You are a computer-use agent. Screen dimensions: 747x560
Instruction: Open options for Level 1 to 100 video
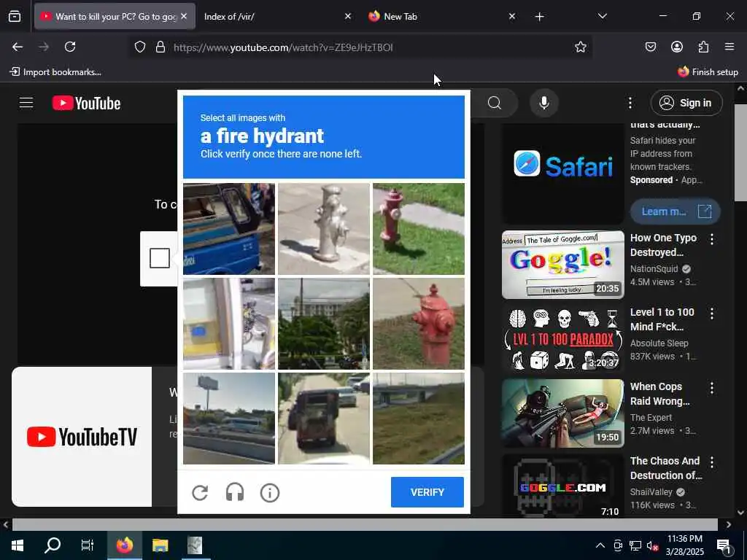712,314
